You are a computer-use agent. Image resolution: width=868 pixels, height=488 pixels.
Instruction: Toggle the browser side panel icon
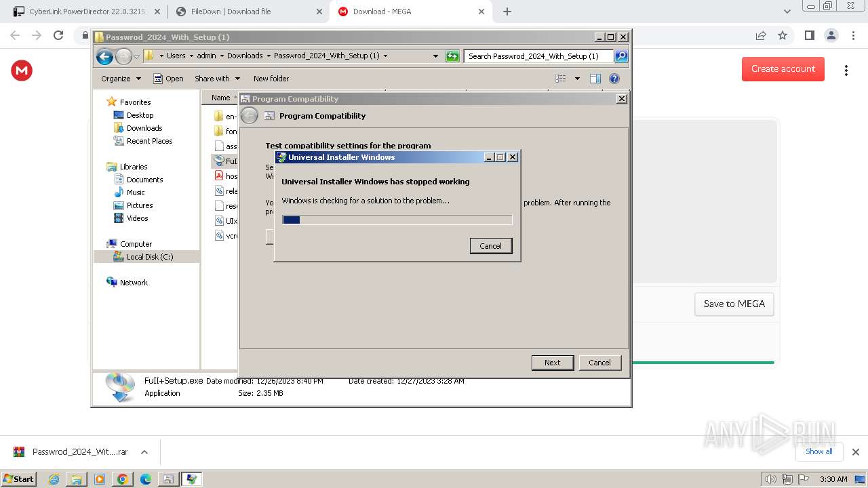(809, 35)
